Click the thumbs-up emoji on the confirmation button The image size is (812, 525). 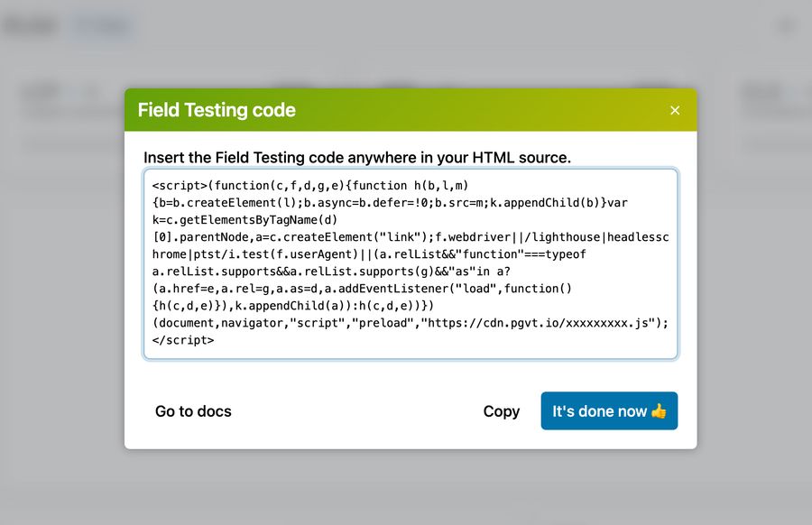click(661, 410)
